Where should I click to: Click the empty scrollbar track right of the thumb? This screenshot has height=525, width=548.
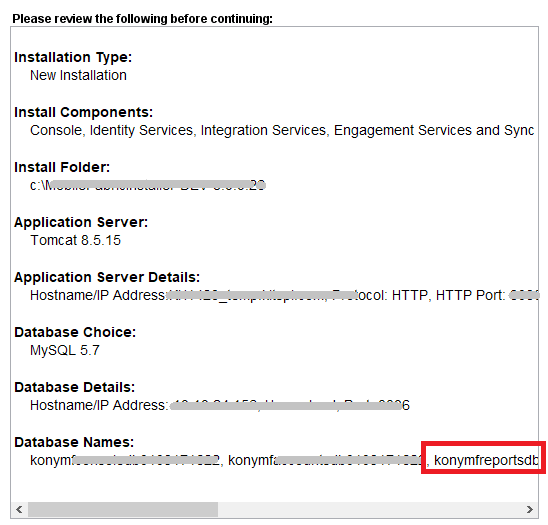click(x=370, y=509)
